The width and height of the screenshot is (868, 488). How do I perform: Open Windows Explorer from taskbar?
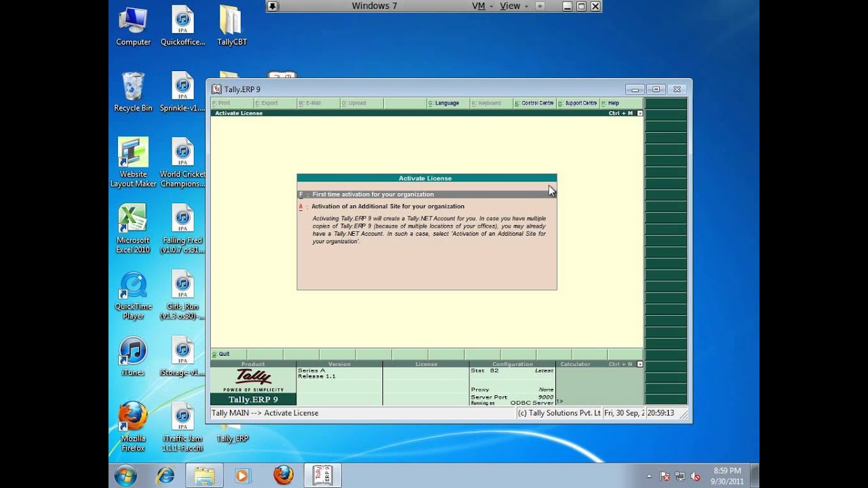204,475
